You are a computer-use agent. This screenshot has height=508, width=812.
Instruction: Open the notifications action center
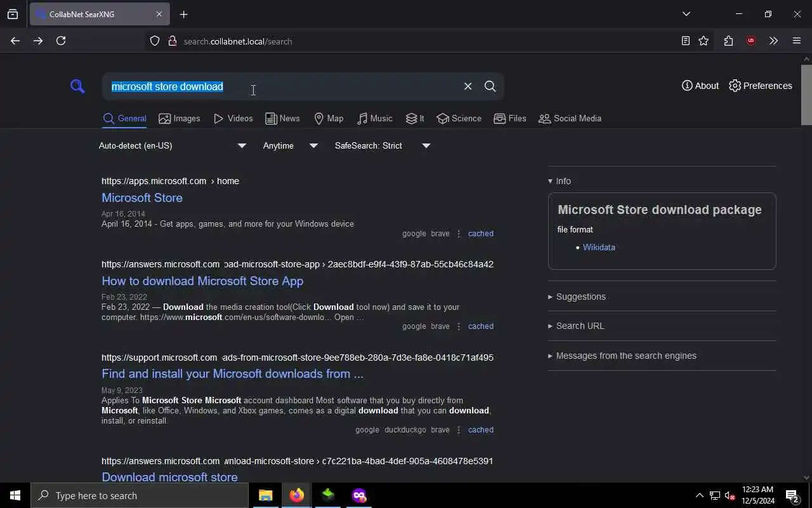pyautogui.click(x=792, y=496)
